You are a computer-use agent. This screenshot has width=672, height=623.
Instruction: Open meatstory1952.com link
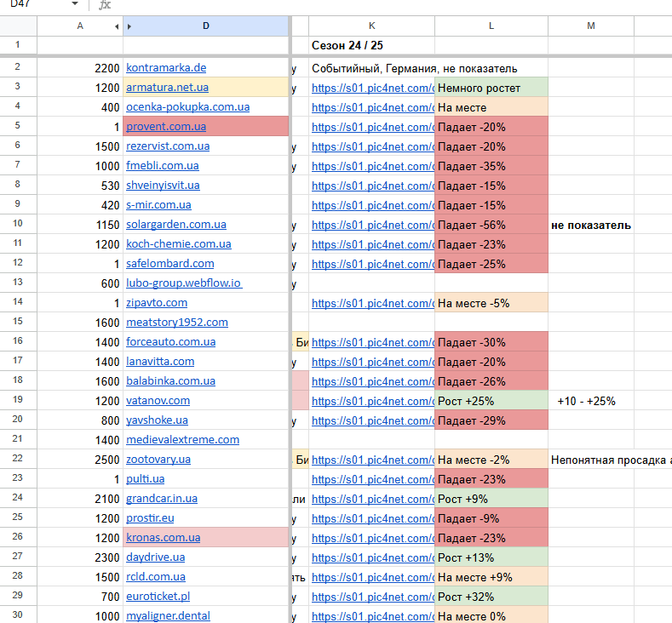pyautogui.click(x=177, y=323)
